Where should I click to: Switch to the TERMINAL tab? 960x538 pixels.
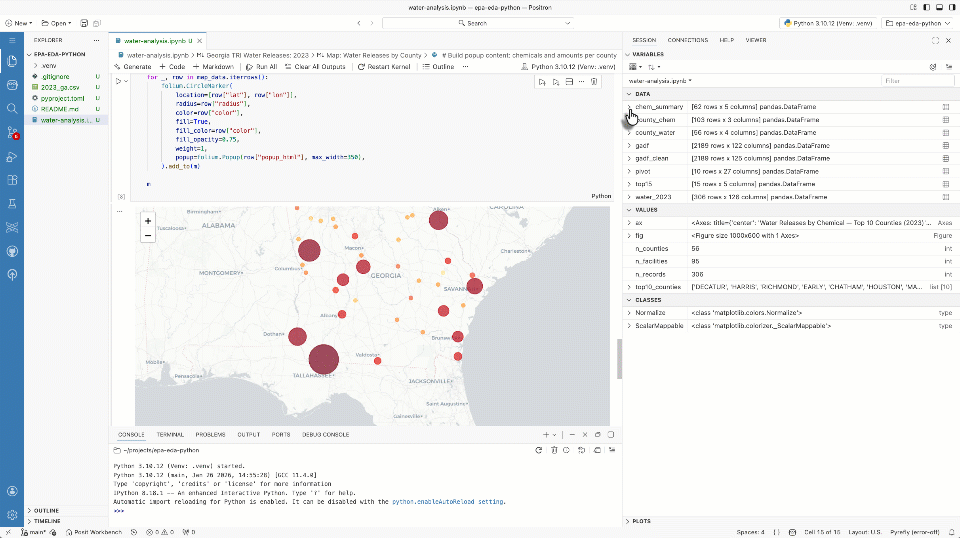pyautogui.click(x=169, y=435)
